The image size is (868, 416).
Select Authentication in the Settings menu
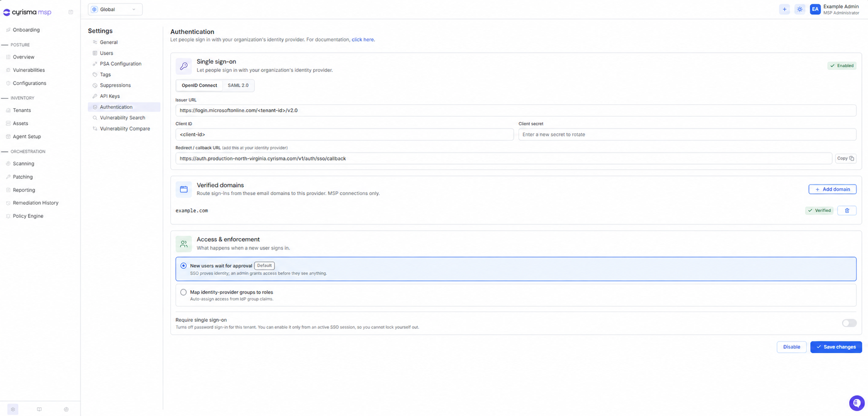tap(124, 107)
